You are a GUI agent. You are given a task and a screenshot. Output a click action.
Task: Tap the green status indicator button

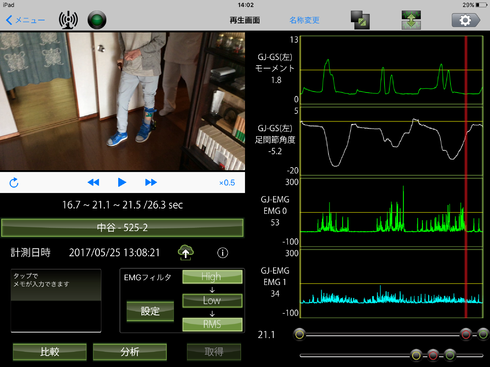(x=97, y=20)
